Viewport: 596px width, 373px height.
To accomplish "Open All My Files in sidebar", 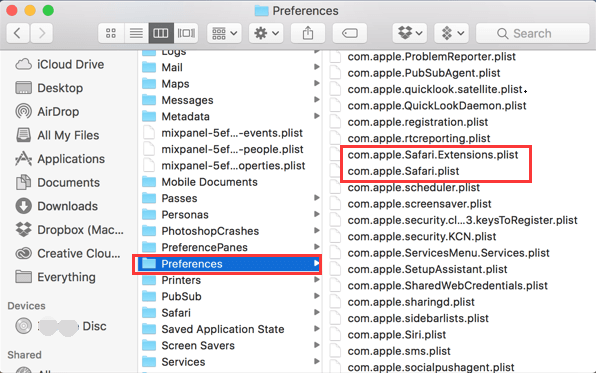I will click(x=57, y=135).
